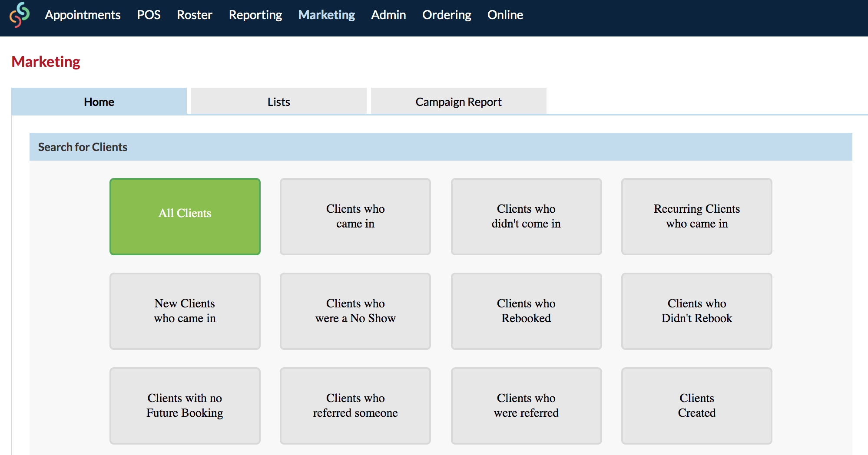This screenshot has height=455, width=868.
Task: Open the POS menu
Action: click(149, 15)
